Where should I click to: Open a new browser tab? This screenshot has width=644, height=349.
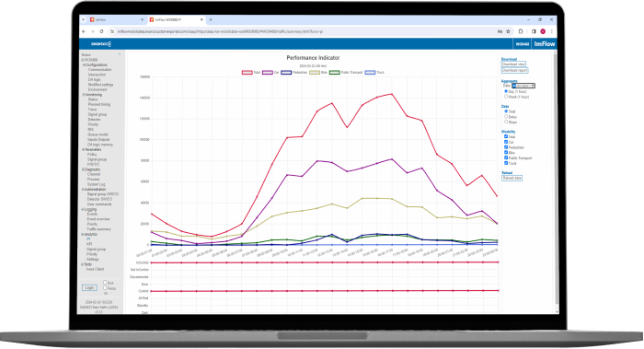pyautogui.click(x=211, y=19)
